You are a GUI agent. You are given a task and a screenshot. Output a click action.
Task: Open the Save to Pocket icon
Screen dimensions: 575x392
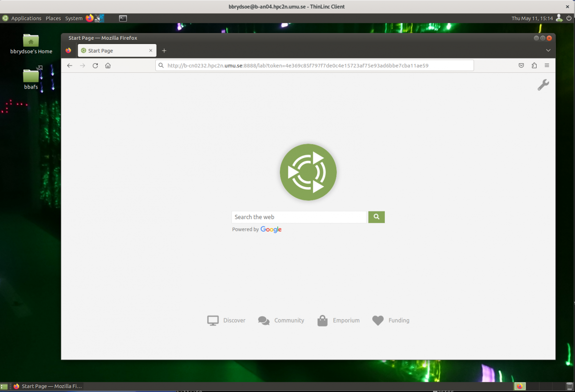tap(521, 66)
